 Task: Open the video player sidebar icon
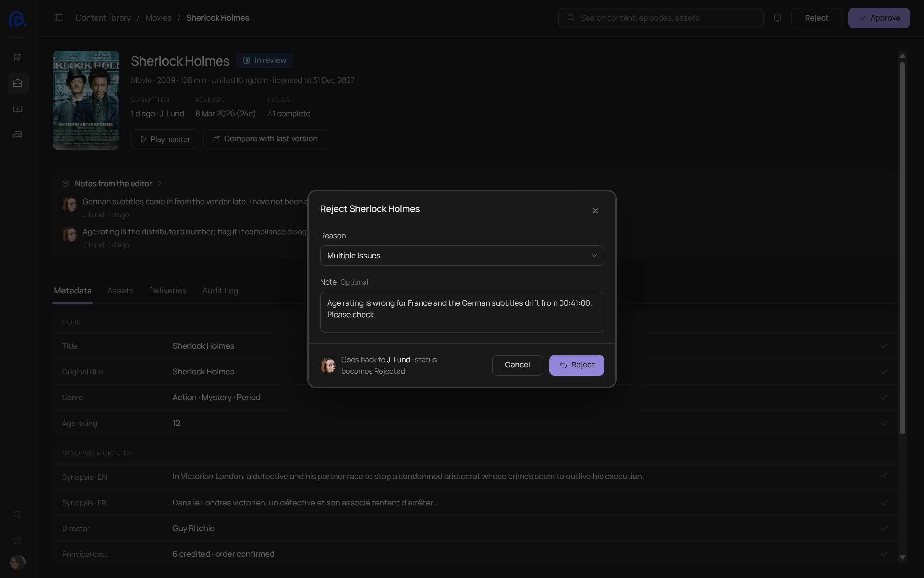[x=18, y=109]
